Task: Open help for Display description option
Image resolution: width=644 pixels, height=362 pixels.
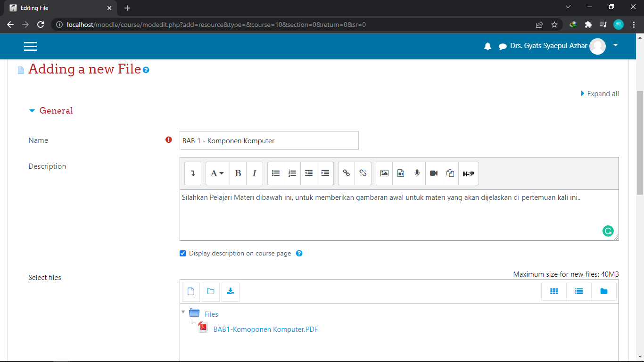Action: point(299,254)
